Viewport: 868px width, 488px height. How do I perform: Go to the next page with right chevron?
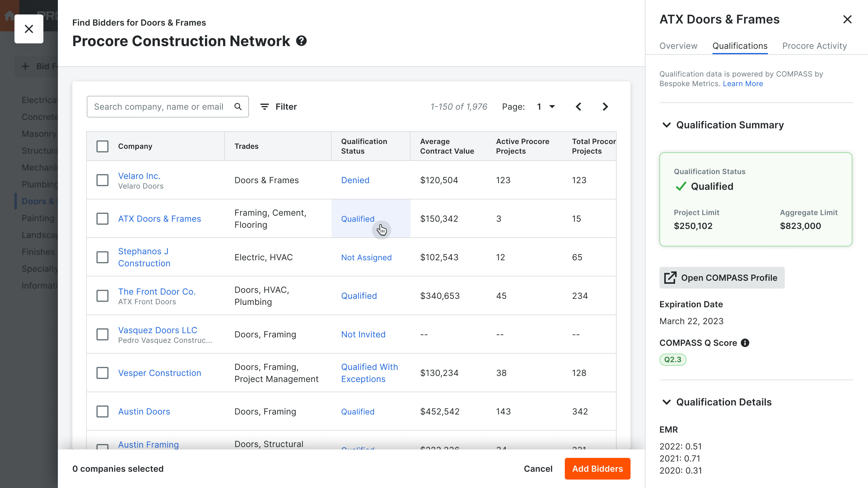(x=605, y=106)
